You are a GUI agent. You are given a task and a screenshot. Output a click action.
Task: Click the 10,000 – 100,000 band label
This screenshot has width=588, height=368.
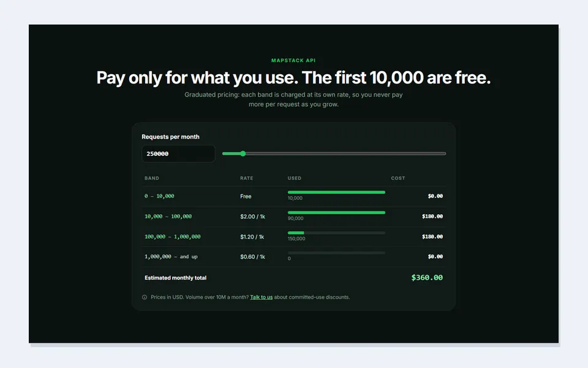click(x=168, y=217)
